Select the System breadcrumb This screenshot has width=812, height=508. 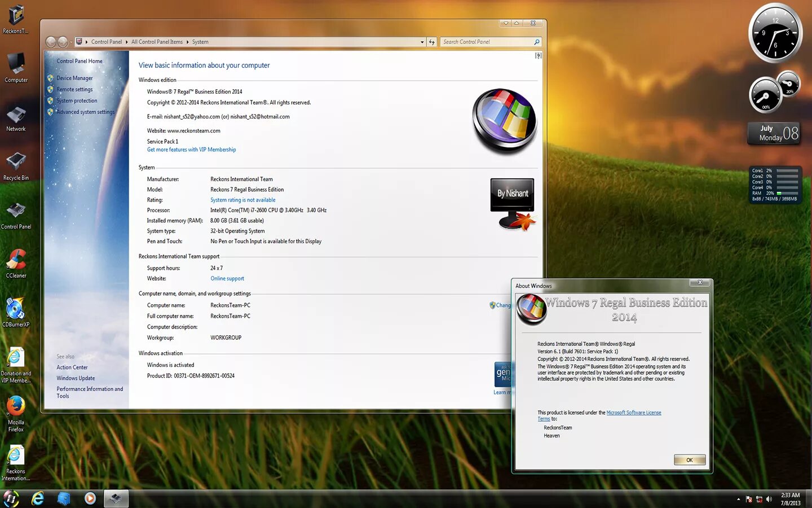click(x=200, y=42)
